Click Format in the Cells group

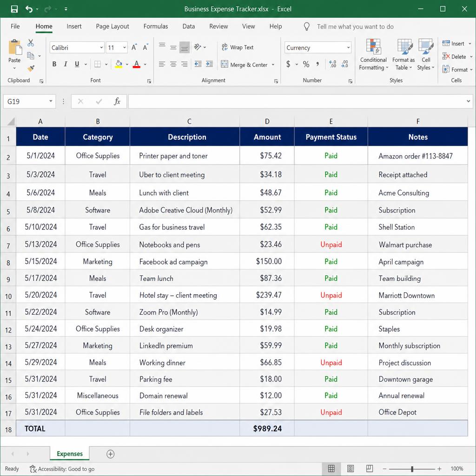(x=455, y=70)
